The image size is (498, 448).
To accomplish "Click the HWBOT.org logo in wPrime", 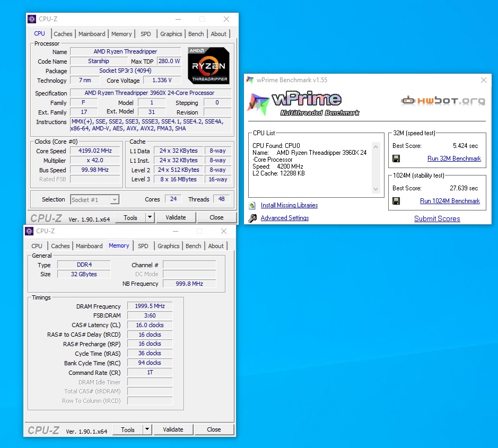I will point(443,101).
